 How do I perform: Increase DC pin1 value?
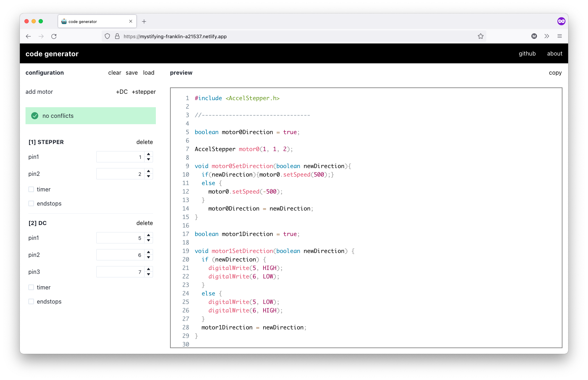tap(149, 235)
